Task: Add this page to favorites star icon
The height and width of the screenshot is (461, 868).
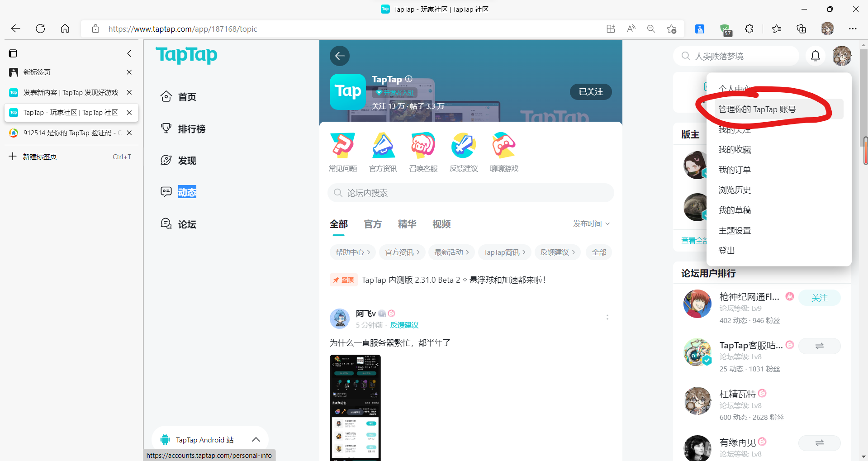Action: pyautogui.click(x=672, y=29)
